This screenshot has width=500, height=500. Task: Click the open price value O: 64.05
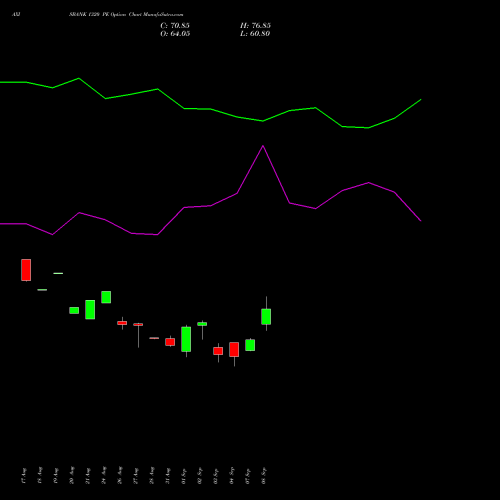pyautogui.click(x=175, y=34)
